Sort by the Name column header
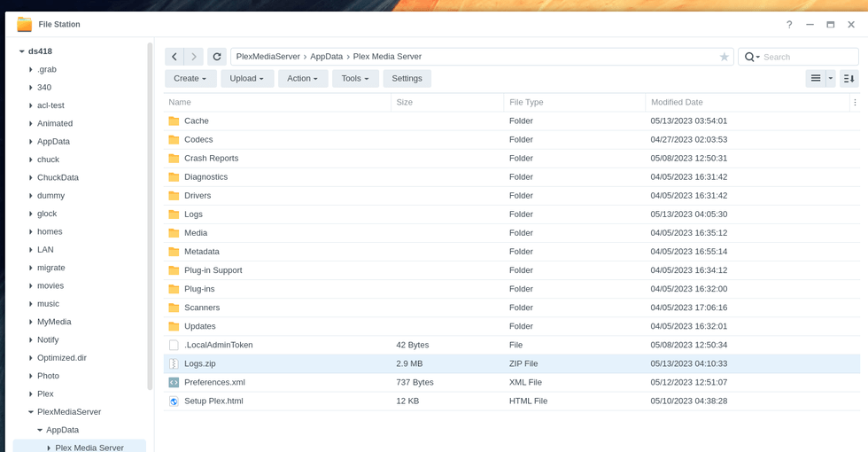 277,103
